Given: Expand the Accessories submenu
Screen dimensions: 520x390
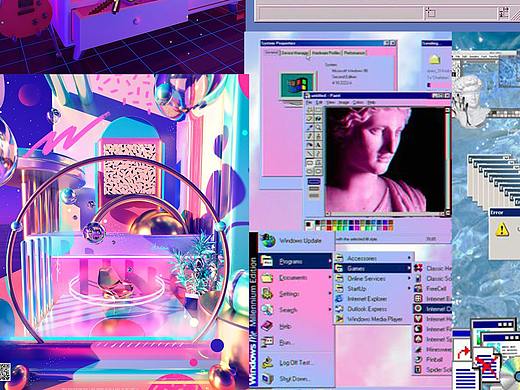Looking at the screenshot, I should (409, 258).
